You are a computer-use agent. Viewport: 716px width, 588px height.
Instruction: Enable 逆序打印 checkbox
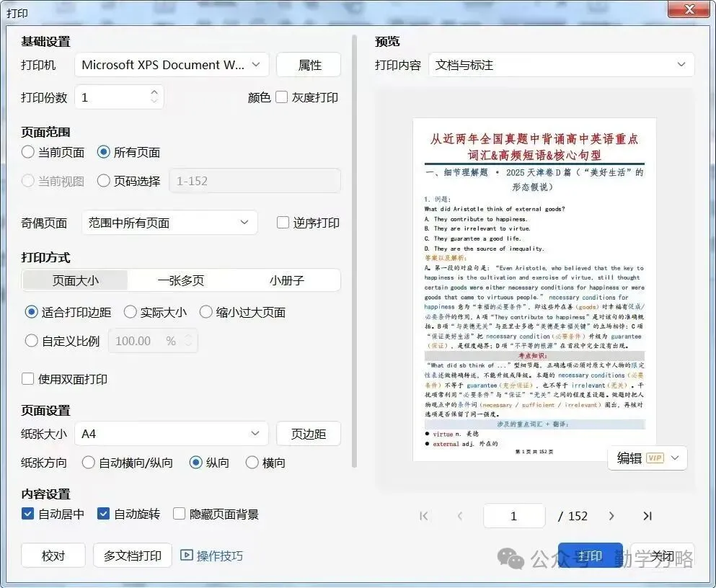point(283,223)
